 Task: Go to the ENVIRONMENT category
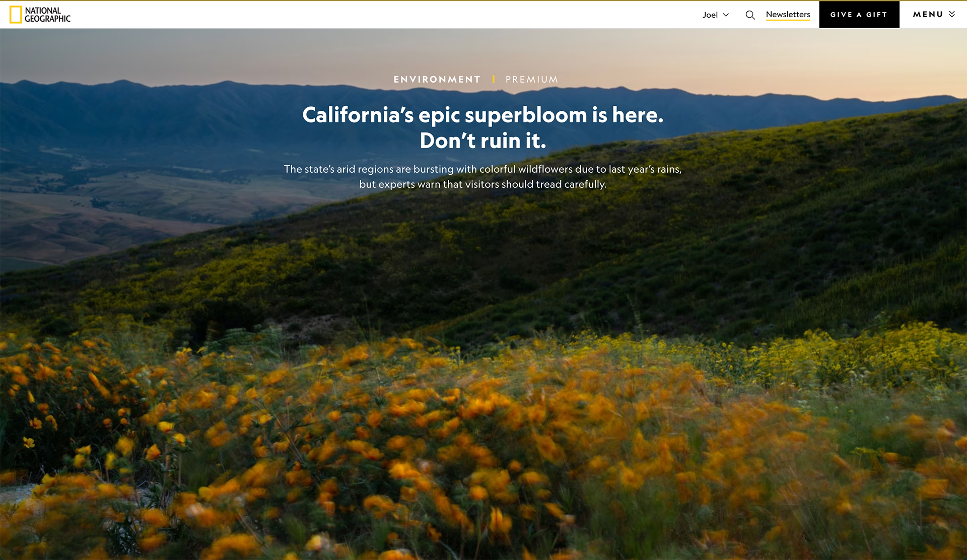[x=437, y=80]
